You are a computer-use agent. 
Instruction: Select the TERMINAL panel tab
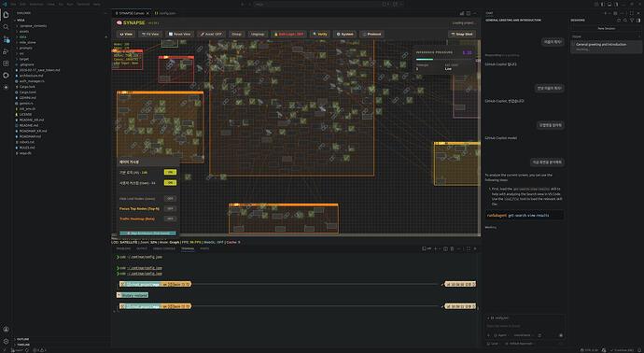188,248
